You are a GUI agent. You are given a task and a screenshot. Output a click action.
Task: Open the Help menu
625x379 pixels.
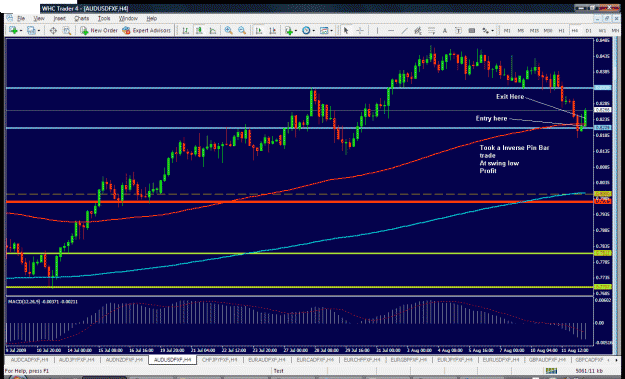point(151,18)
